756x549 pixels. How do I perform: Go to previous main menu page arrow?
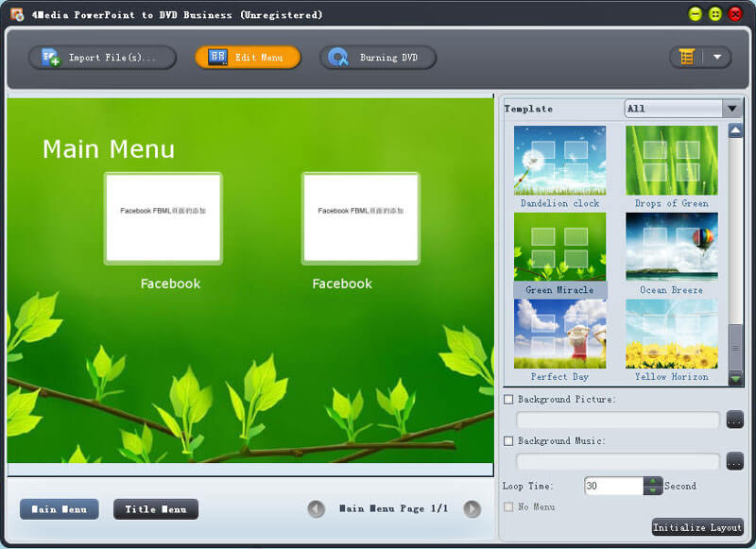[317, 509]
